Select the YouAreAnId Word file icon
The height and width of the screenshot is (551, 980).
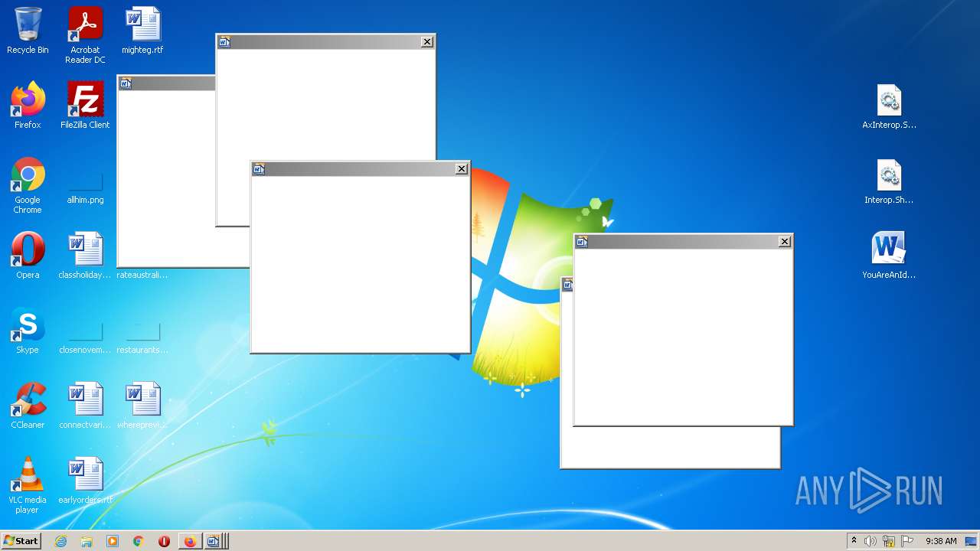coord(889,256)
